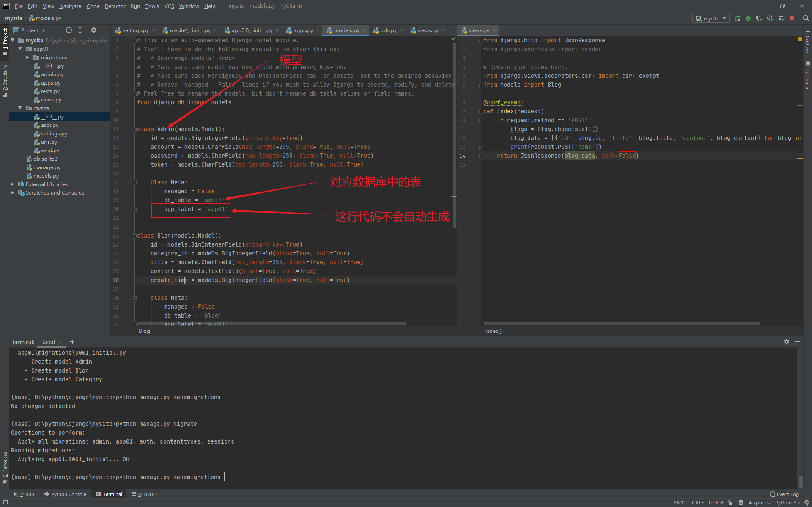Expand the External Libraries tree node

(13, 184)
